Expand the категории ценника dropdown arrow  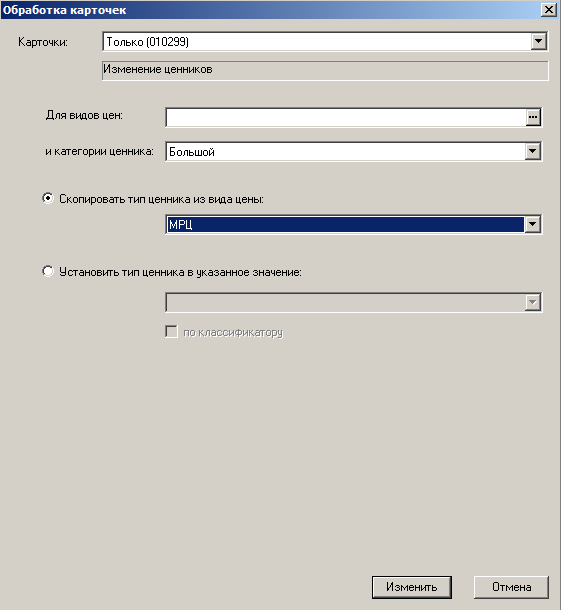tap(533, 151)
